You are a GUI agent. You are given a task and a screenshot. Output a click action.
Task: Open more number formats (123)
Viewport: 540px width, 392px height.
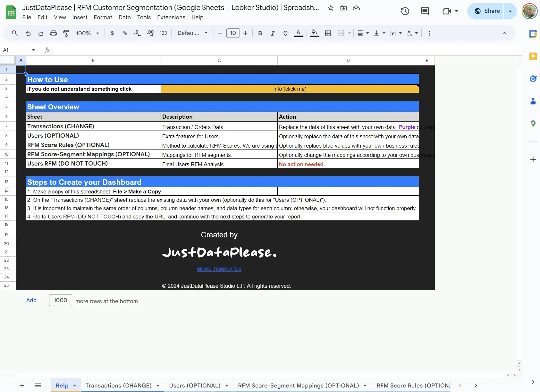163,33
